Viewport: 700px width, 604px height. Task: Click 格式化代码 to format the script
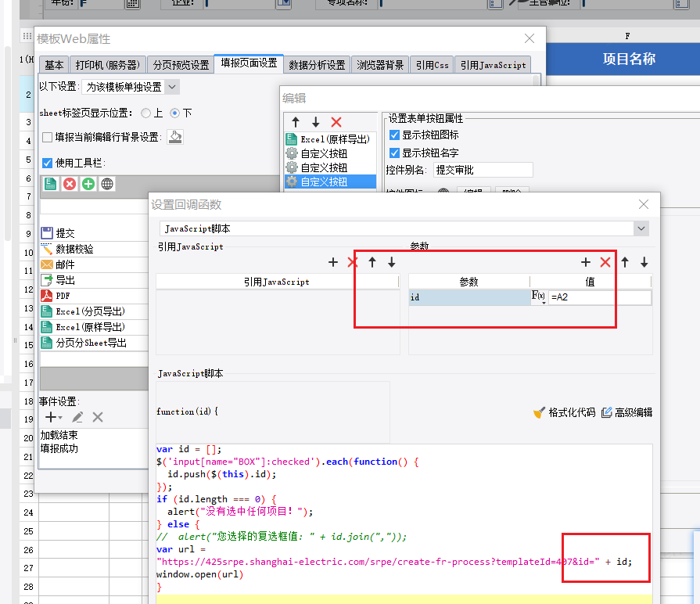[565, 412]
